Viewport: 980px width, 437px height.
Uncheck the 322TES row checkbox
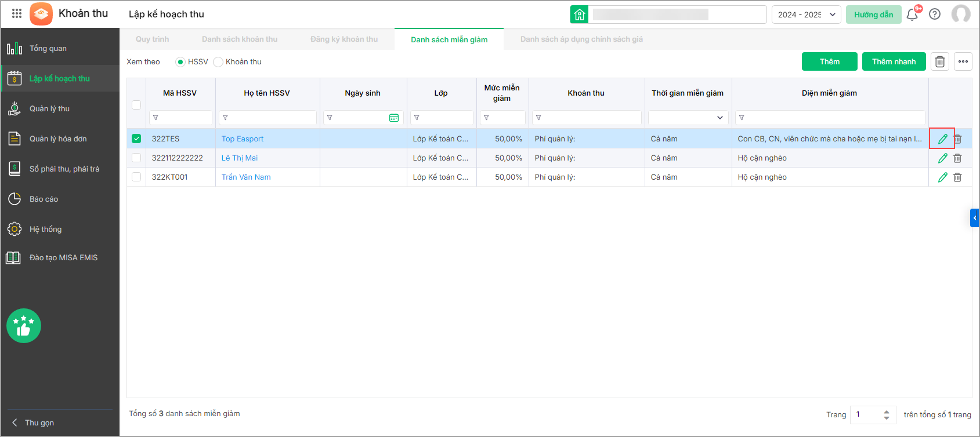coord(136,139)
